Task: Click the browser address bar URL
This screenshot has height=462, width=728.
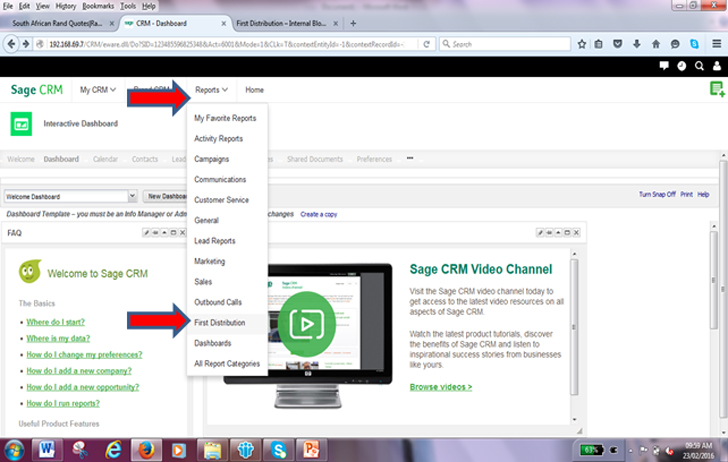Action: (227, 44)
